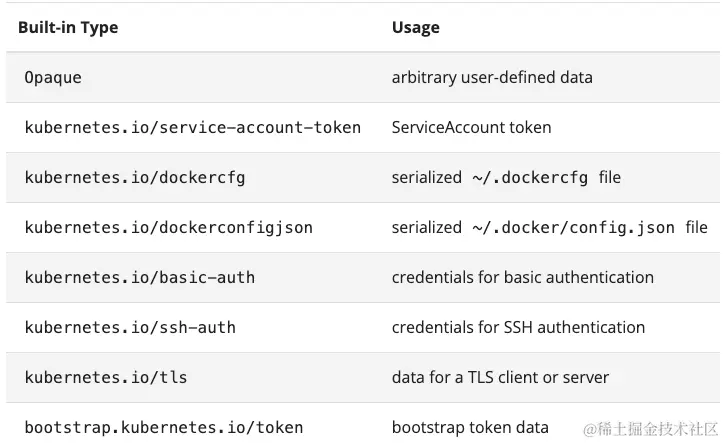Click "credentials for basic authentication" text

point(522,277)
